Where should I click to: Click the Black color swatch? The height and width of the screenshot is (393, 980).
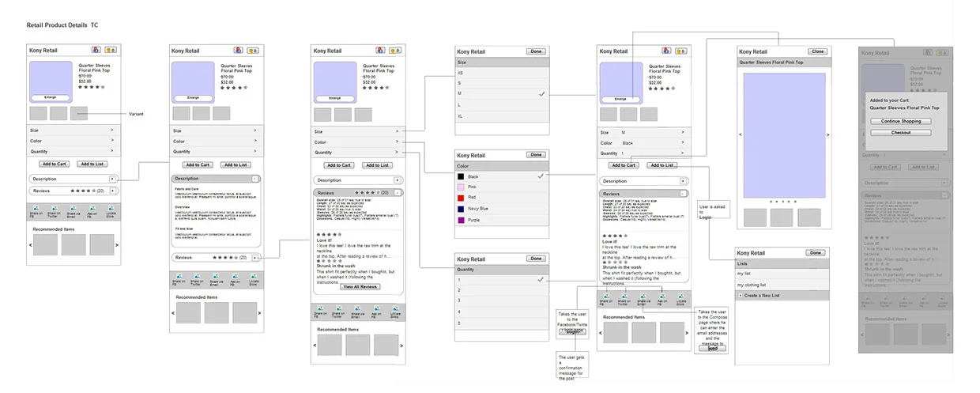[x=461, y=176]
